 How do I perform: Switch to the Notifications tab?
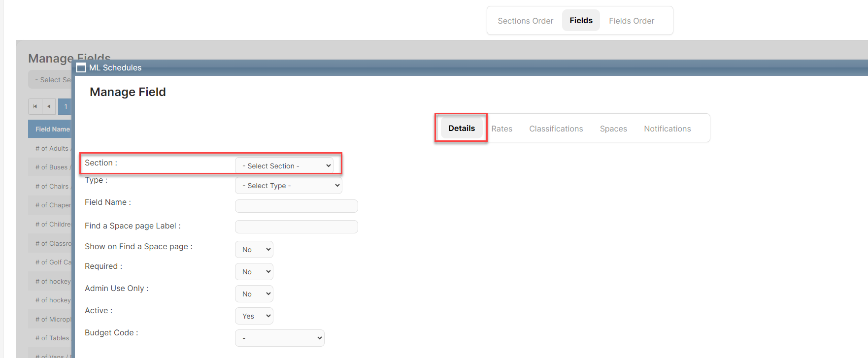click(x=667, y=129)
